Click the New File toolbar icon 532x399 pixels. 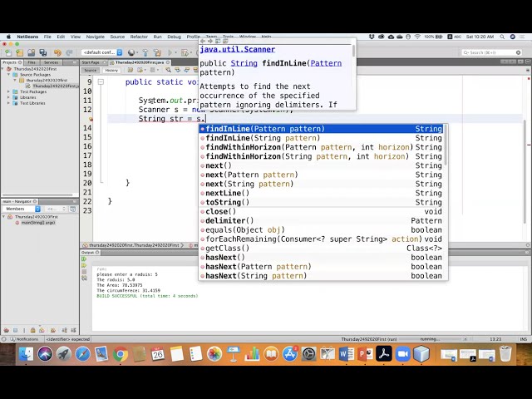8,52
